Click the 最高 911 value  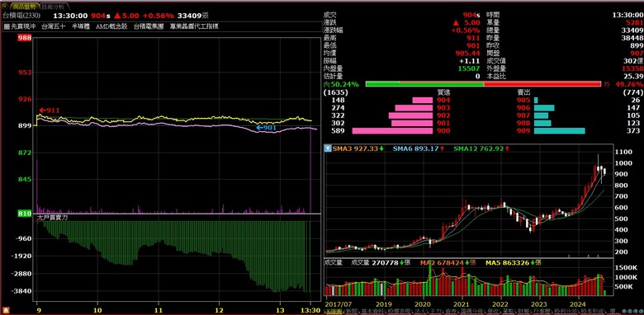click(x=473, y=38)
